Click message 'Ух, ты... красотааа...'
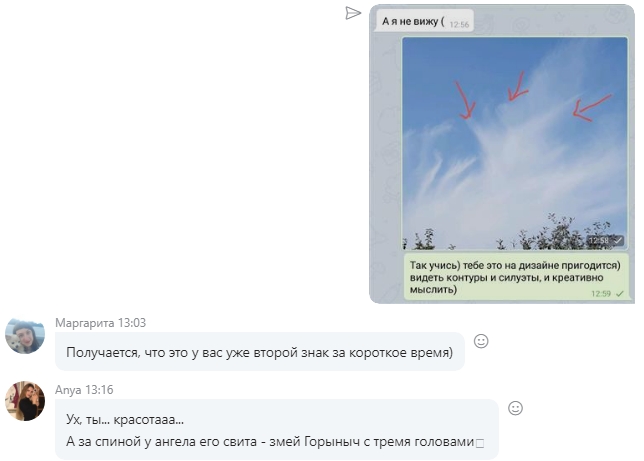The height and width of the screenshot is (461, 644). [x=125, y=420]
